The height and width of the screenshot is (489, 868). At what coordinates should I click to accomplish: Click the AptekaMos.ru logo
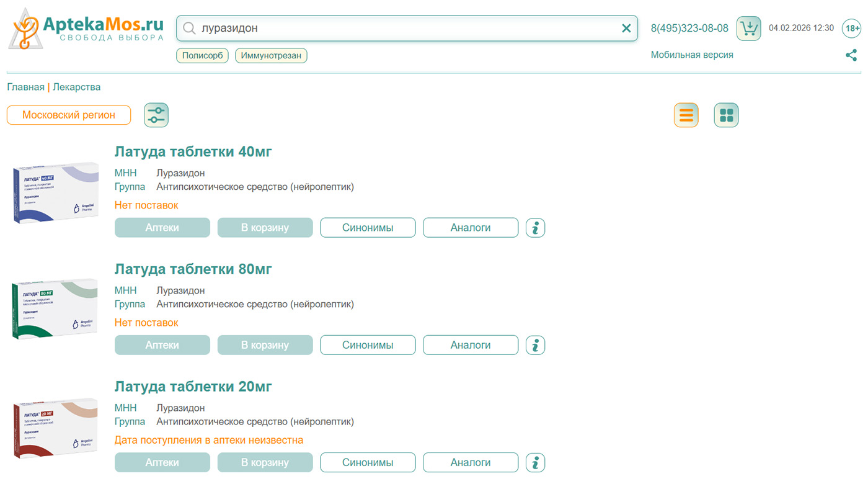86,29
